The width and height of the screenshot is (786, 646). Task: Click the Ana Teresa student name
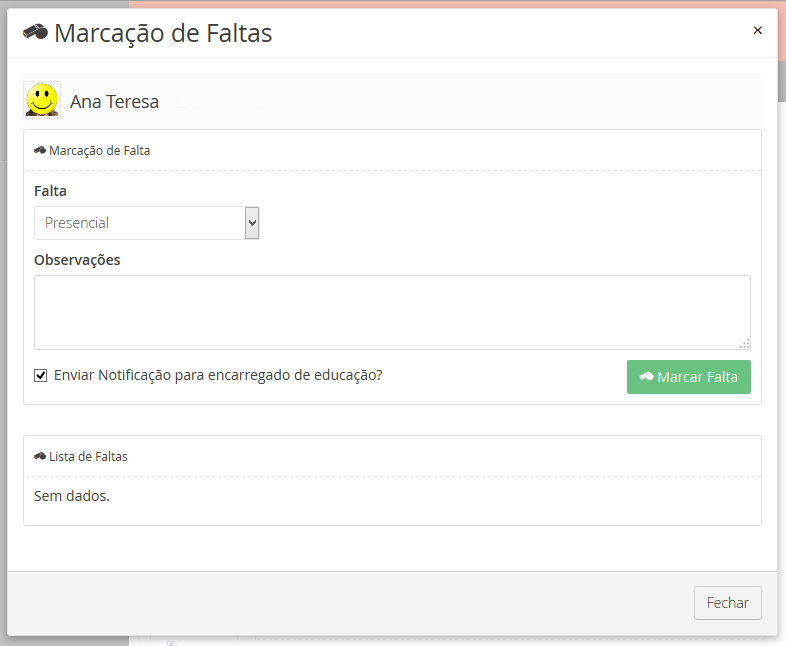tap(114, 101)
